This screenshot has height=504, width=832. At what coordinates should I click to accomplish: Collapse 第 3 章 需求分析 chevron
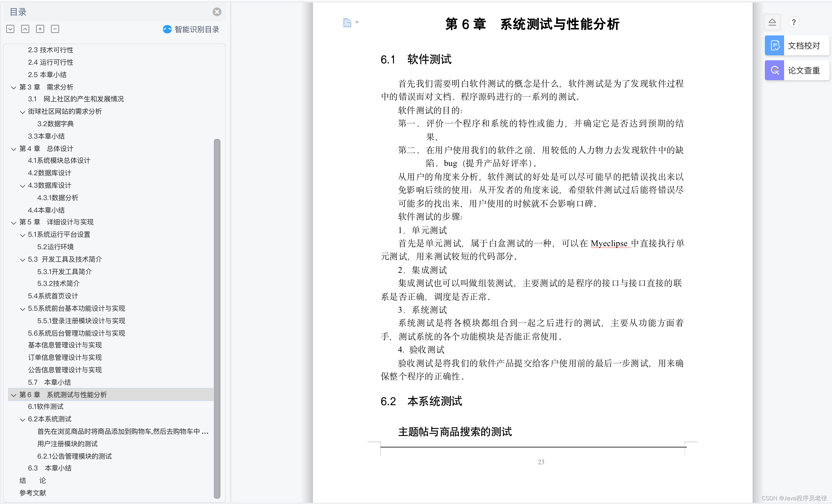point(13,87)
